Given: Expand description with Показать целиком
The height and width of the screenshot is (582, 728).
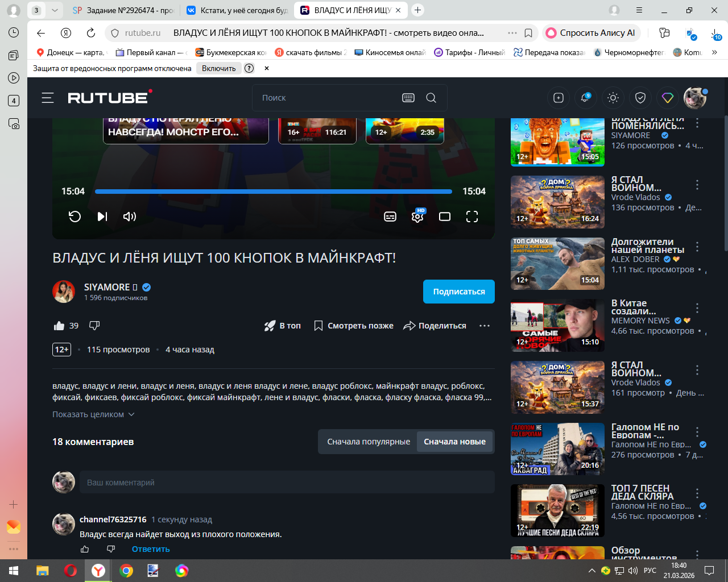Looking at the screenshot, I should coord(93,414).
